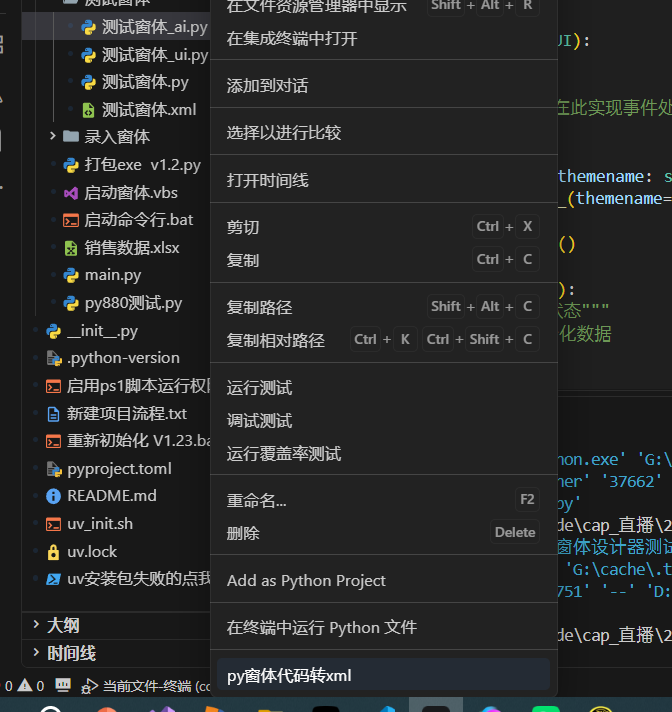Click 删除 menu entry
The width and height of the screenshot is (672, 712).
384,533
